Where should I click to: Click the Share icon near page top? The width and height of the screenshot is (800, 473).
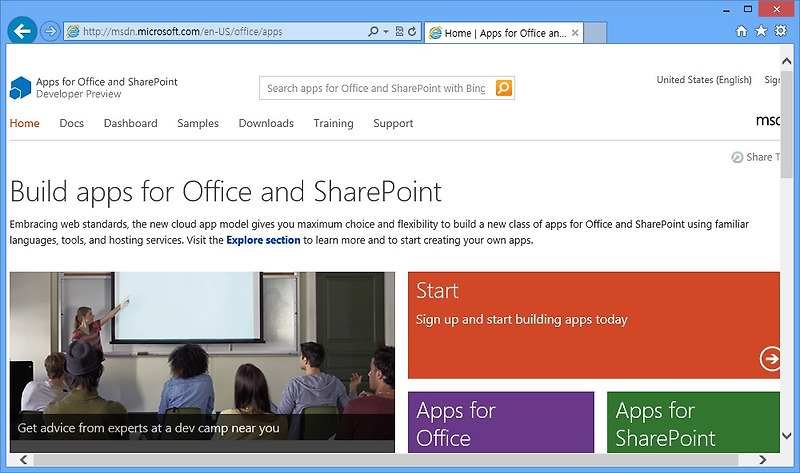click(737, 157)
